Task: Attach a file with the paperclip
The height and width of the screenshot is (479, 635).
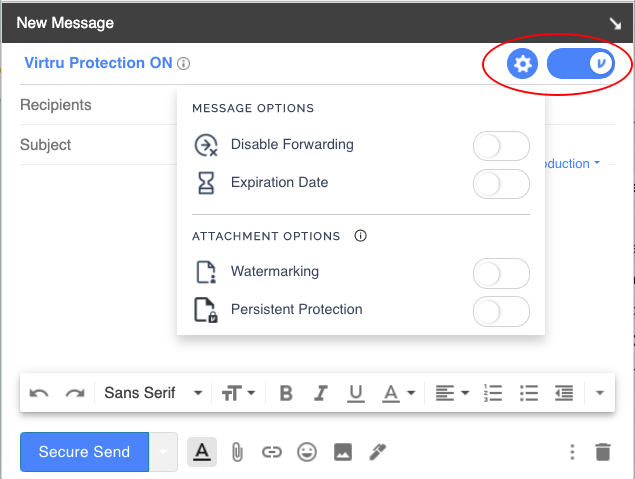Action: (x=237, y=452)
